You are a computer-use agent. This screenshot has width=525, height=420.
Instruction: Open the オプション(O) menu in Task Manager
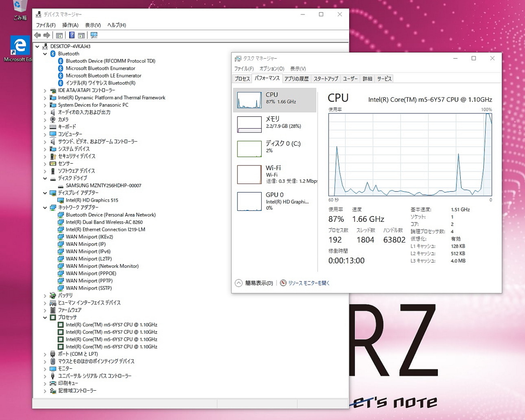(271, 69)
